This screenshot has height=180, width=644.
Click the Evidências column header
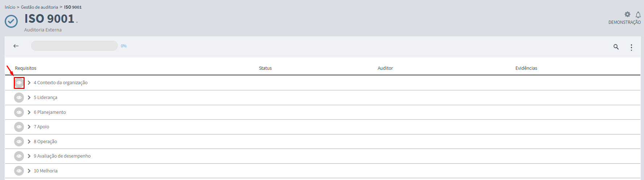[526, 68]
